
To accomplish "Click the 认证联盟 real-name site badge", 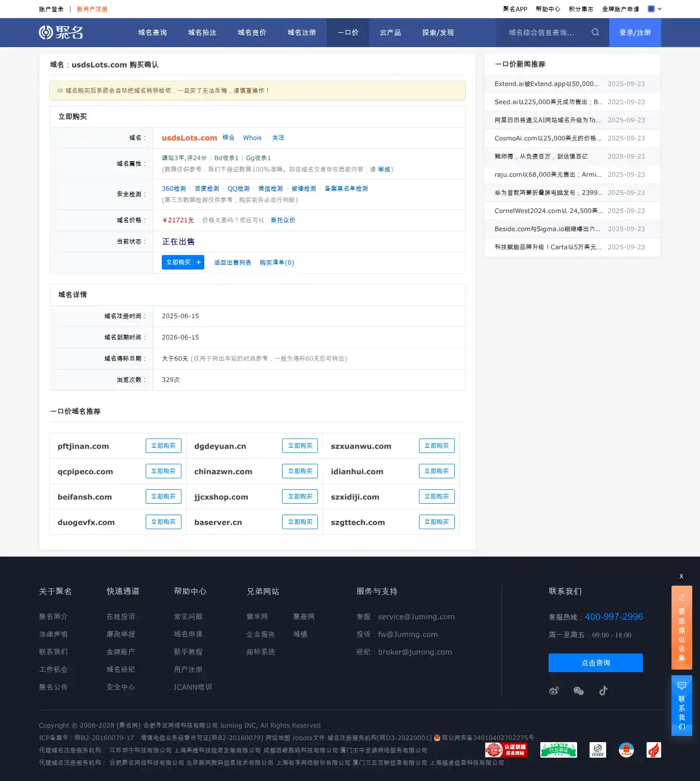I will 506,750.
